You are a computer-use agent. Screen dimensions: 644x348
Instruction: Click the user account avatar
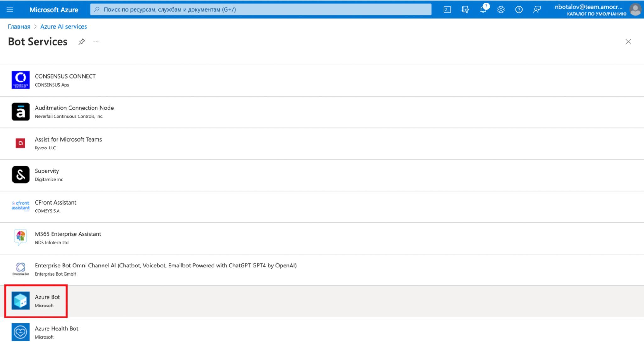point(635,9)
